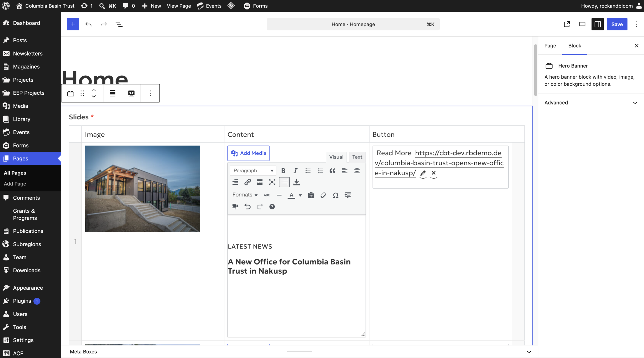Undo the last block editor action
The image size is (644, 358).
coord(88,24)
